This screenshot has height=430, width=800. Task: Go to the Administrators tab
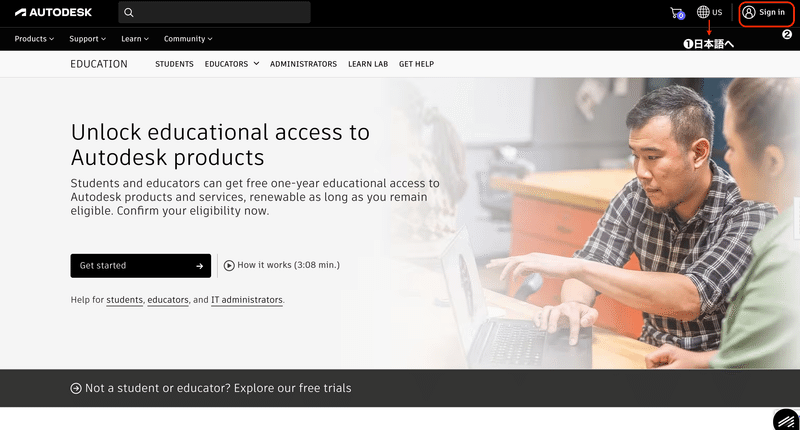[303, 64]
